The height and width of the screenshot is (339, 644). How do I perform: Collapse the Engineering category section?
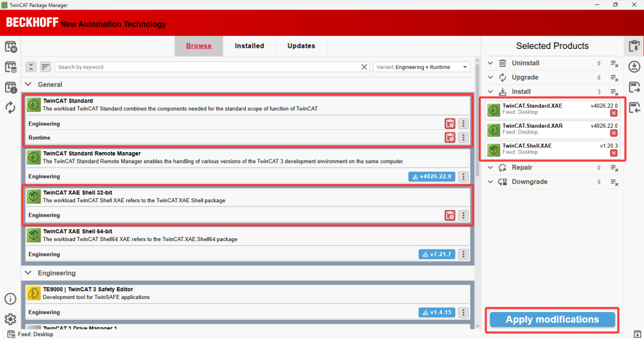pyautogui.click(x=28, y=273)
